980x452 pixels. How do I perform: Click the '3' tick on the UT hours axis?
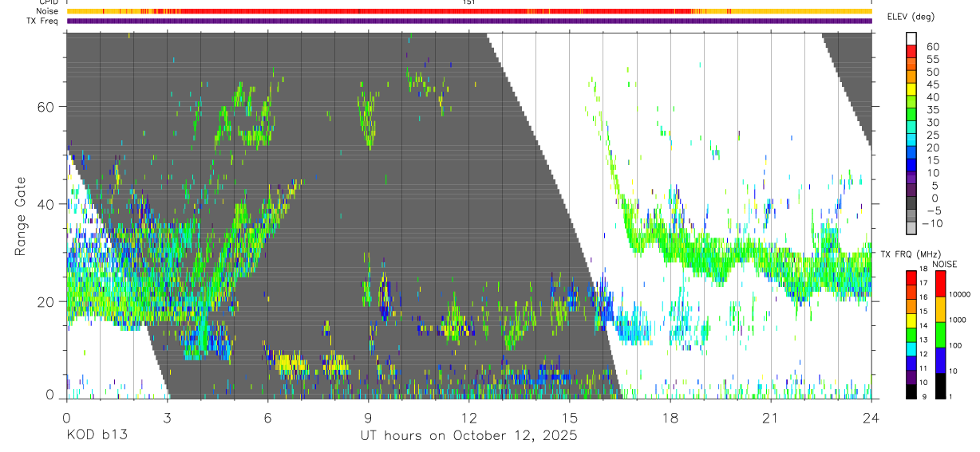point(167,418)
